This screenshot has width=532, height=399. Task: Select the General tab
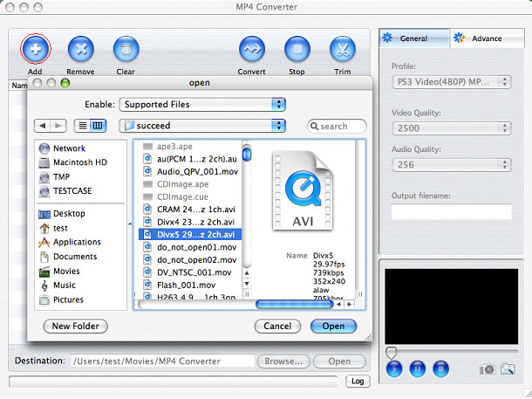(413, 38)
